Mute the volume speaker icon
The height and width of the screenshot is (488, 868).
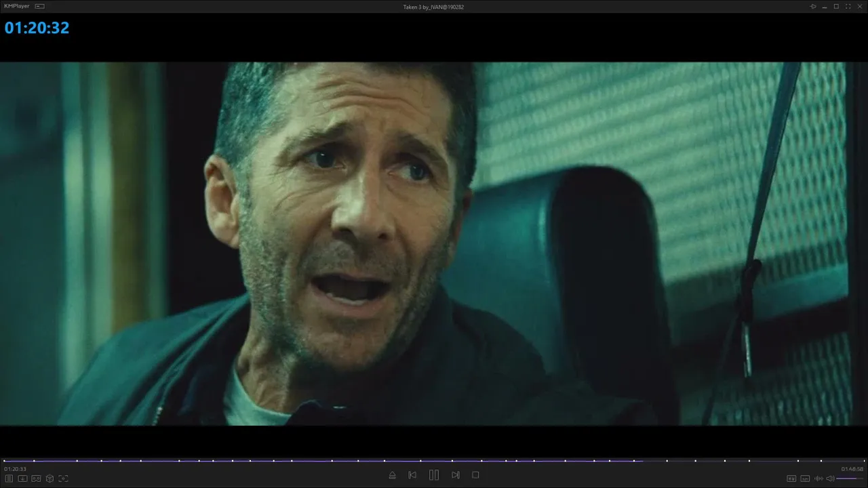pyautogui.click(x=830, y=479)
